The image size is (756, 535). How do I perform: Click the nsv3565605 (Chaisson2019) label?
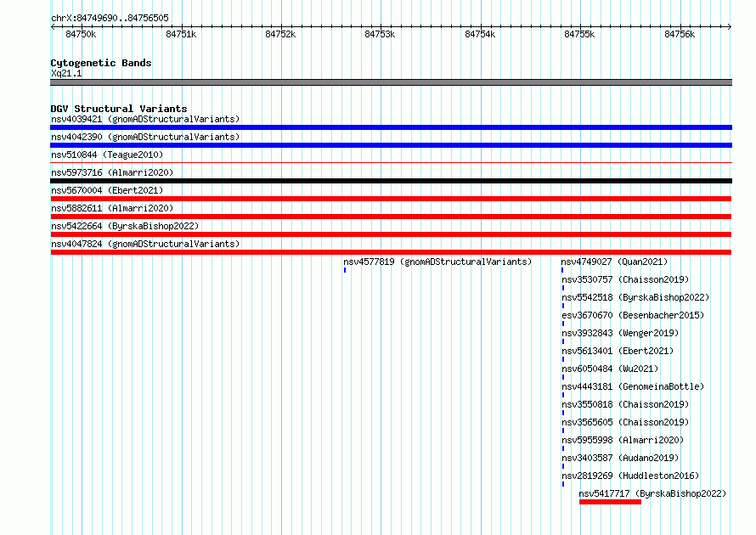pyautogui.click(x=625, y=422)
